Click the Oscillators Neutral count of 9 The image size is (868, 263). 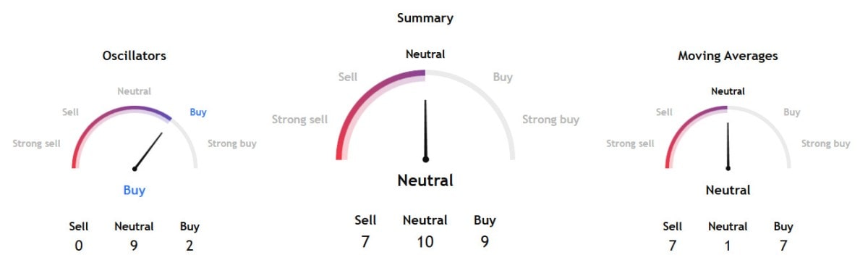[134, 246]
